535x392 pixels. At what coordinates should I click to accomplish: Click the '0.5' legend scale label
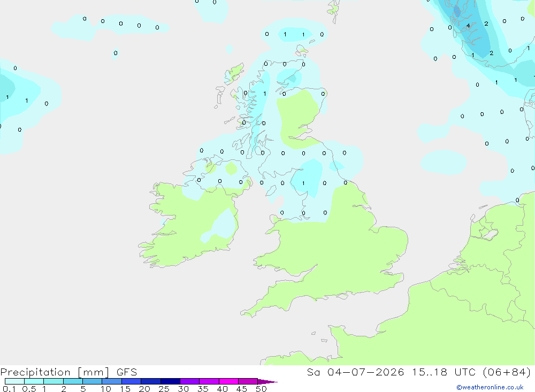pyautogui.click(x=29, y=389)
